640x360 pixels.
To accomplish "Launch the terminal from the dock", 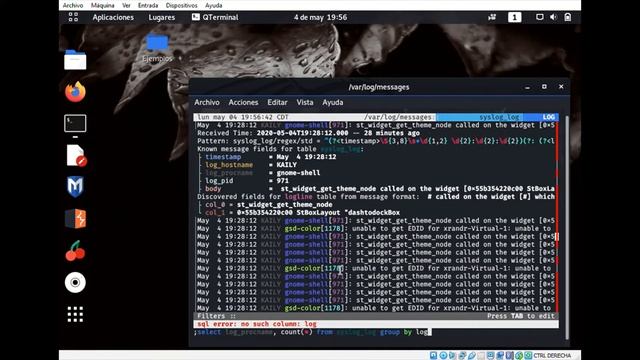I will point(75,123).
